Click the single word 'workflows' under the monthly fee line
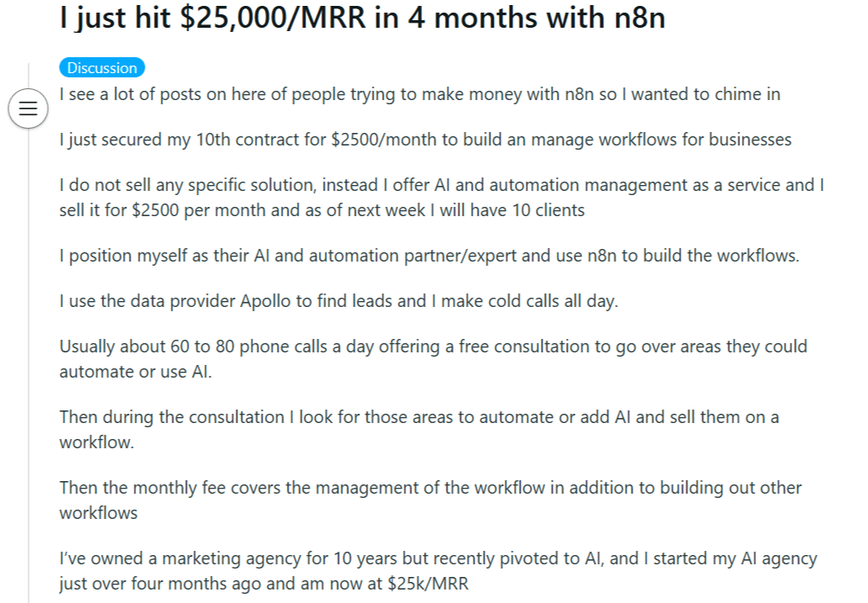The height and width of the screenshot is (603, 868). (98, 513)
